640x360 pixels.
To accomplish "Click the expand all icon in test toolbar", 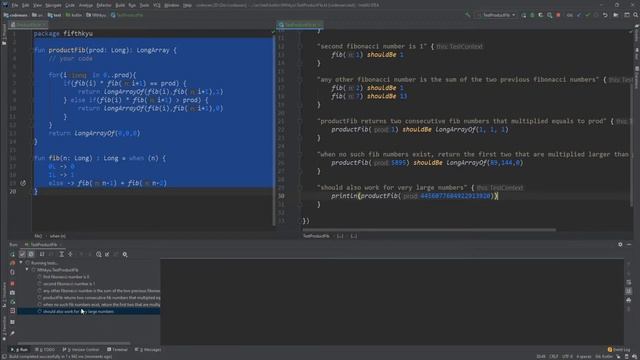I will pos(61,254).
